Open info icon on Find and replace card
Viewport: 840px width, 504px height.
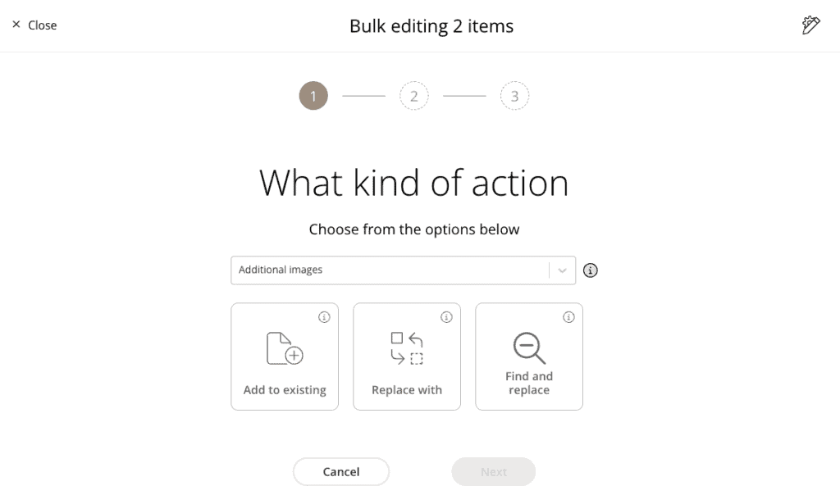[568, 317]
